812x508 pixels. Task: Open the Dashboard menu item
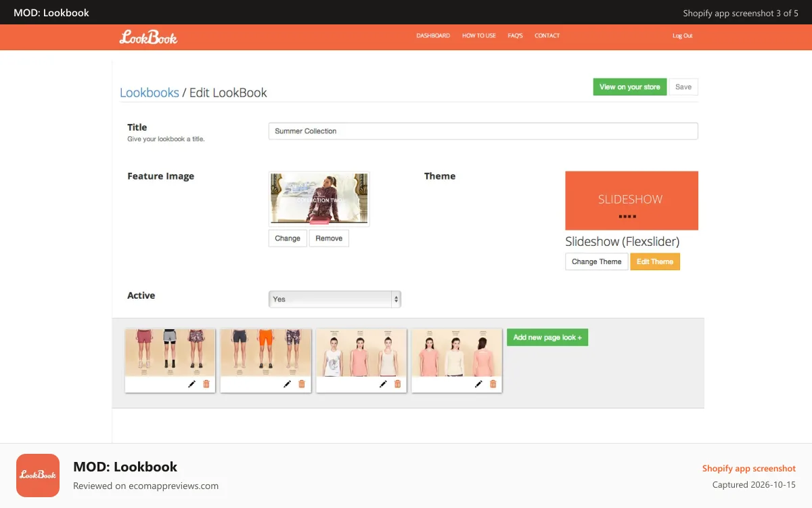click(433, 36)
